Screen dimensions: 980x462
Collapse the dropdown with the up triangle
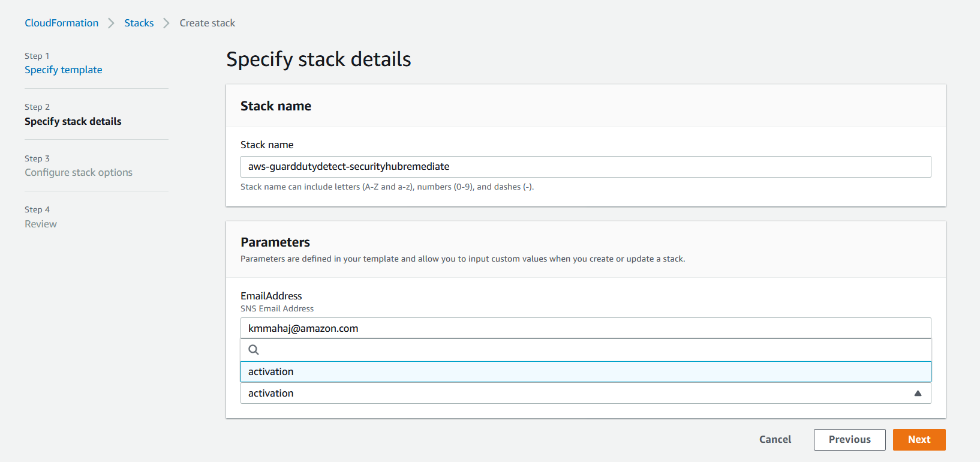[x=918, y=393]
